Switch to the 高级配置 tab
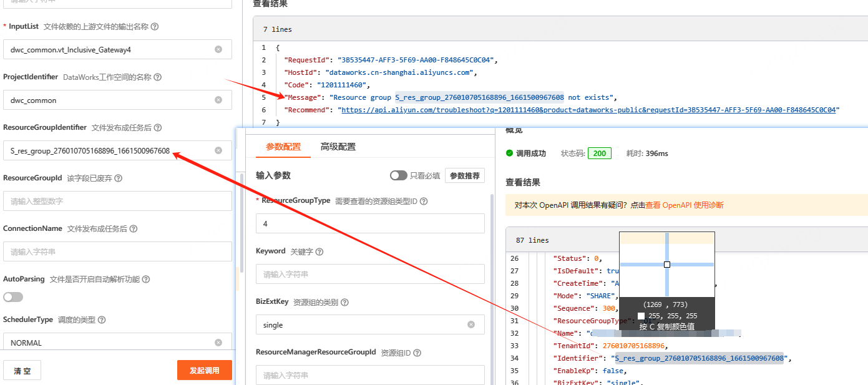 [x=338, y=147]
